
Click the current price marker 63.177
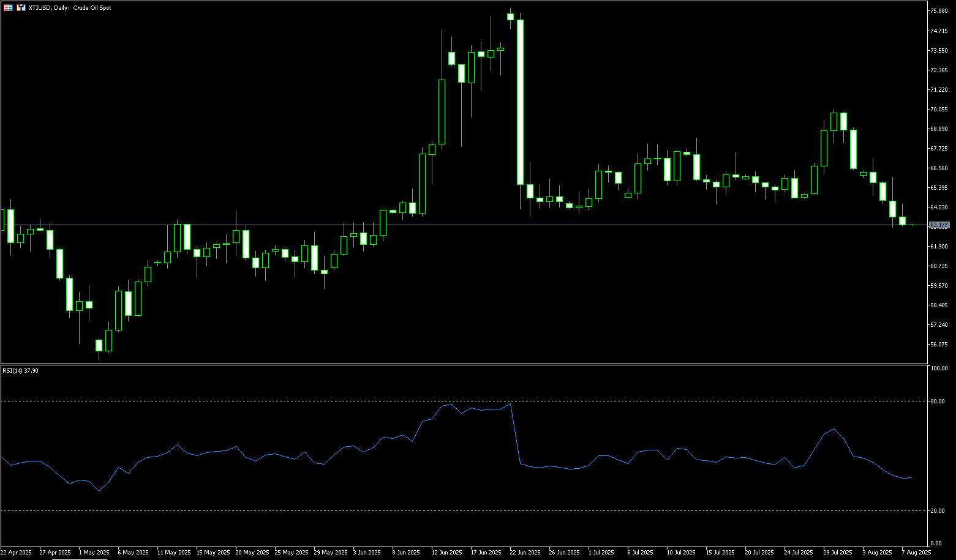click(939, 225)
